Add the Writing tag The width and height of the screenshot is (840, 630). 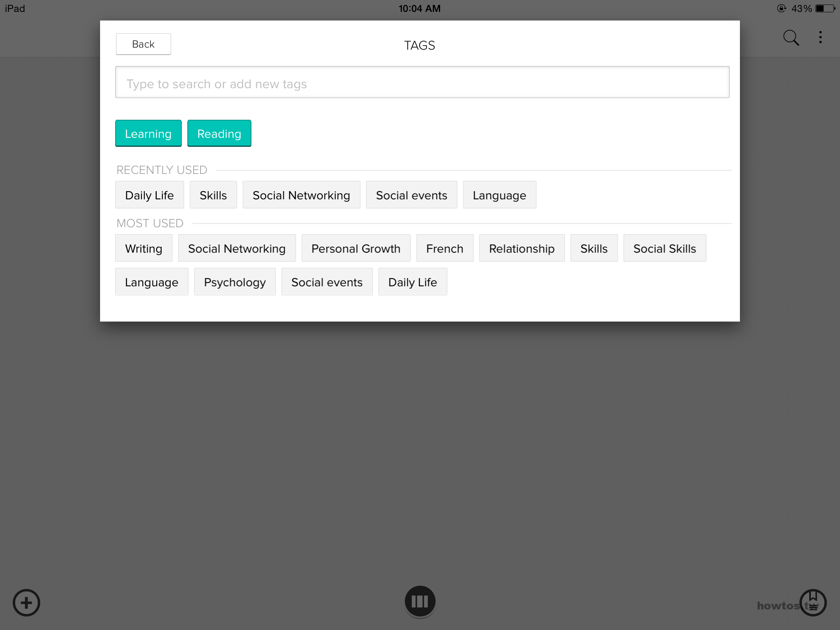(x=144, y=248)
